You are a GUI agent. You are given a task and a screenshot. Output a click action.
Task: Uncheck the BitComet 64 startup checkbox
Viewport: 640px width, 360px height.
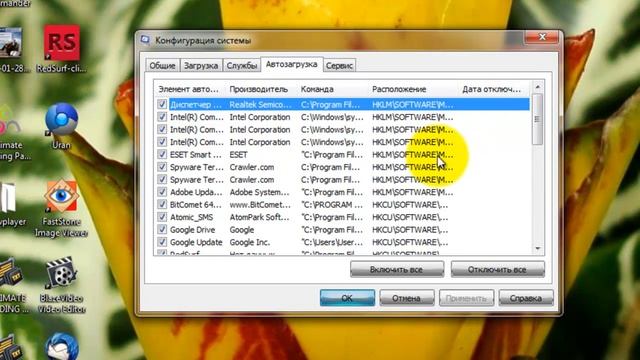162,204
